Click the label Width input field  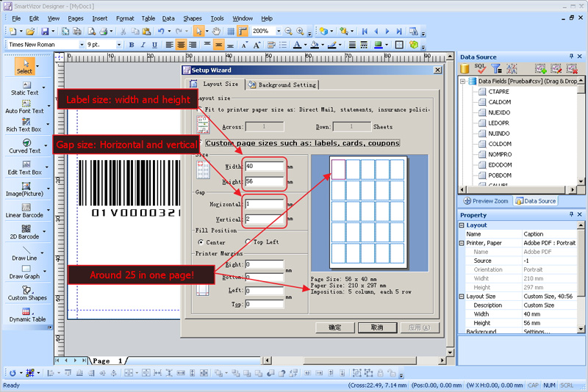[265, 166]
